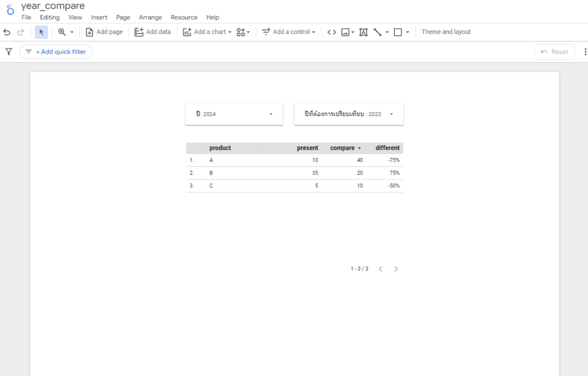588x376 pixels.
Task: Activate the selection mode pointer tool
Action: pos(41,32)
